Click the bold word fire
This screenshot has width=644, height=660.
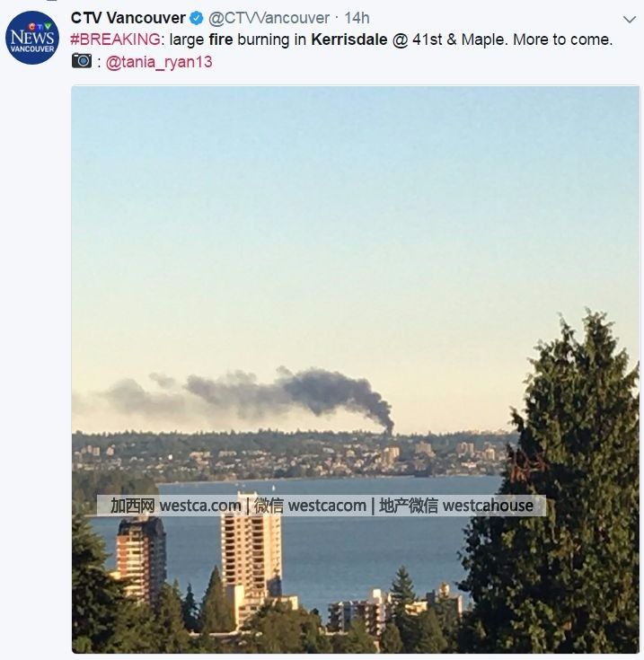click(221, 40)
